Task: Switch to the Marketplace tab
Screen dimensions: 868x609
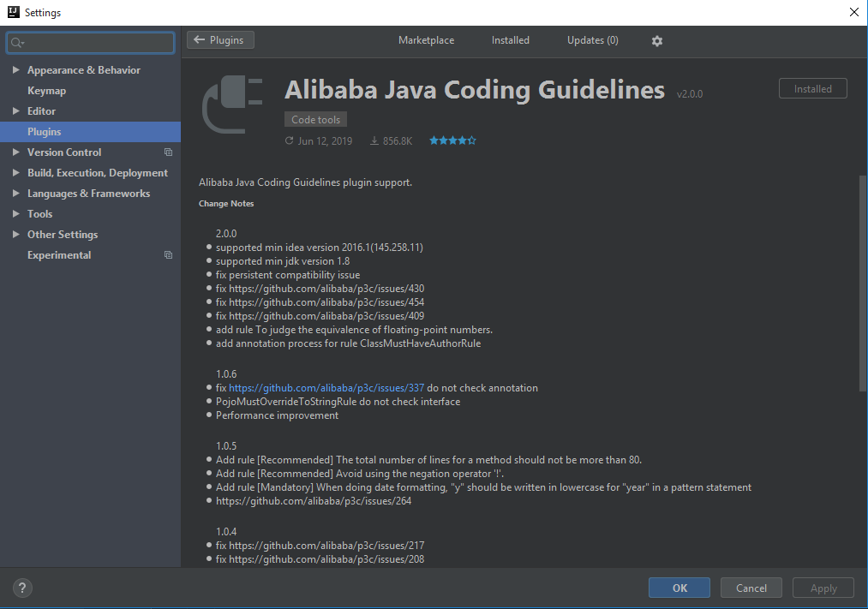Action: tap(426, 40)
